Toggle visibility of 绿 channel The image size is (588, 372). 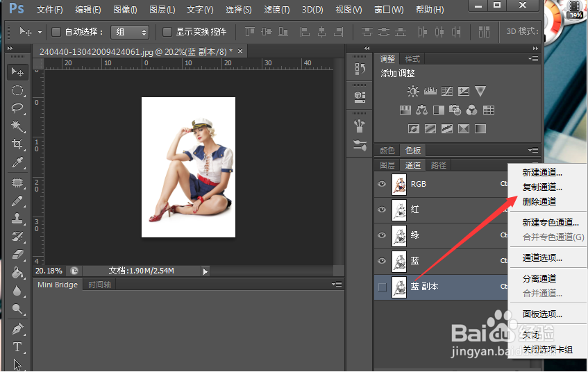(382, 235)
